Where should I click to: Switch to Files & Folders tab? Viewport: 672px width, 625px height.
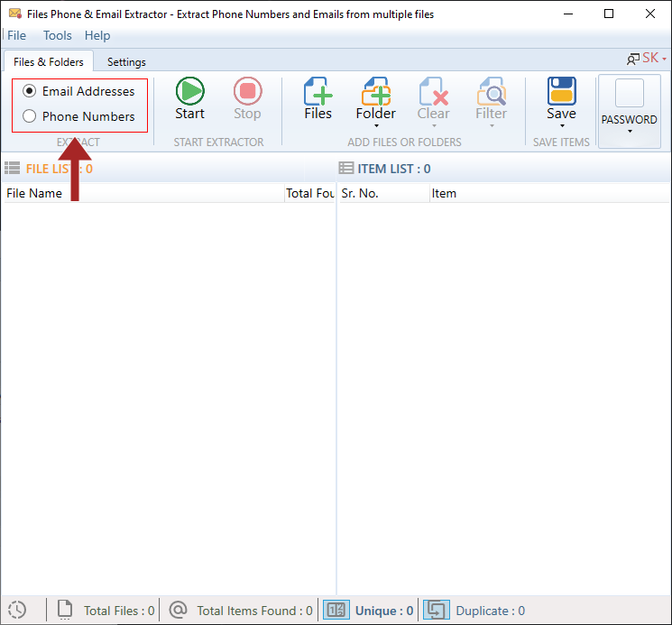tap(49, 61)
